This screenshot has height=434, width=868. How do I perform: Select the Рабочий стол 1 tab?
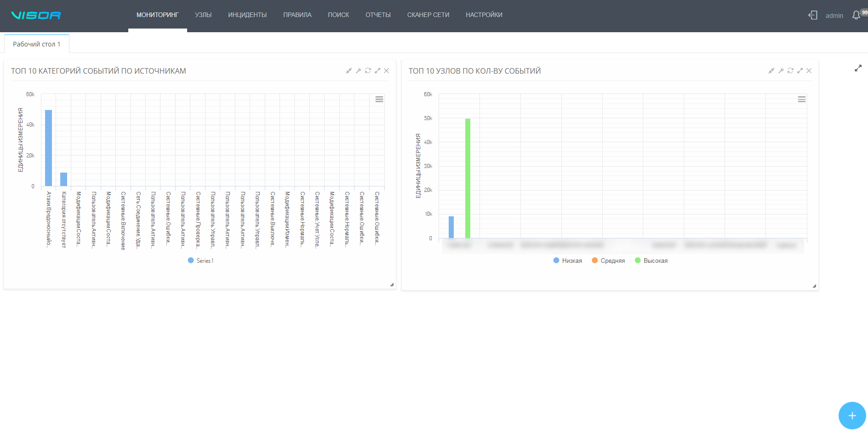[37, 44]
